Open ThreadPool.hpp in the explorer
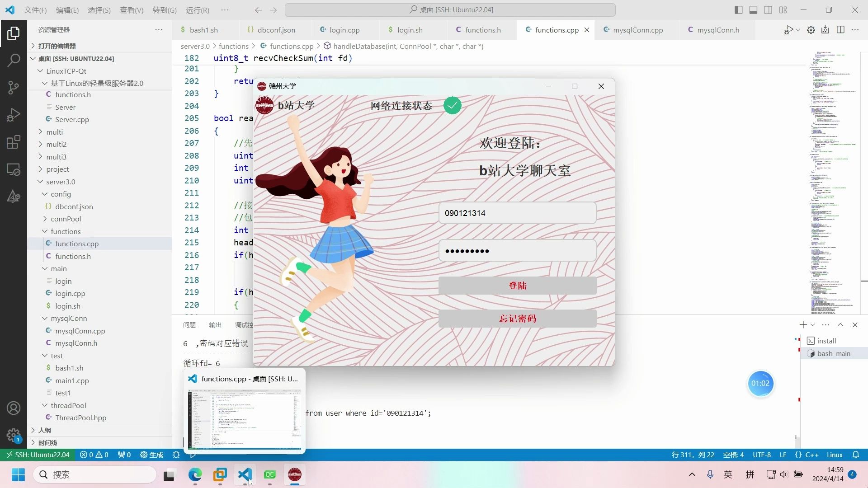The image size is (868, 488). 80,418
